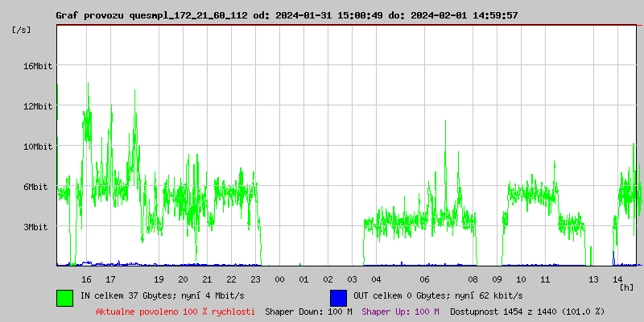The width and height of the screenshot is (644, 322).
Task: Click hour 13 on the time axis
Action: point(593,279)
